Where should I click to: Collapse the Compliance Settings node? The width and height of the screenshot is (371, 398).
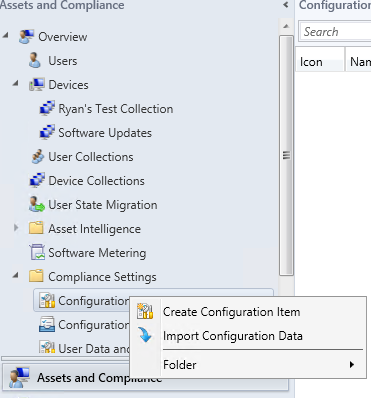15,275
